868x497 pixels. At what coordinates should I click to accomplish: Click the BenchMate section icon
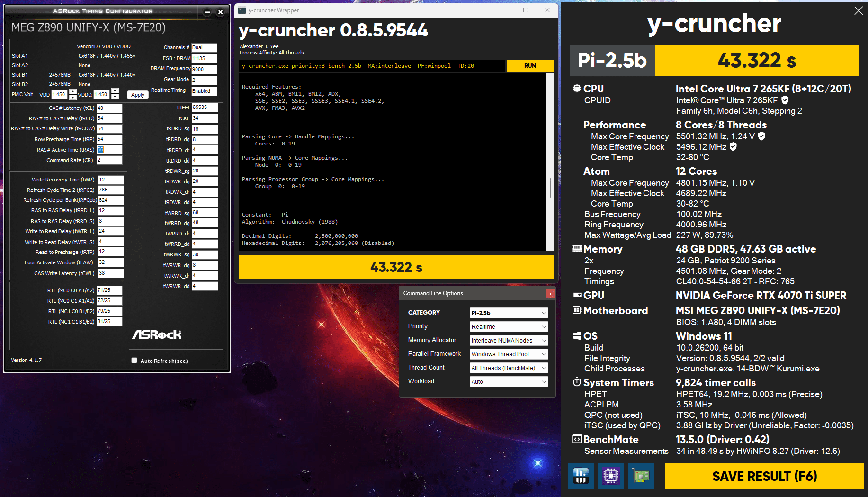577,439
